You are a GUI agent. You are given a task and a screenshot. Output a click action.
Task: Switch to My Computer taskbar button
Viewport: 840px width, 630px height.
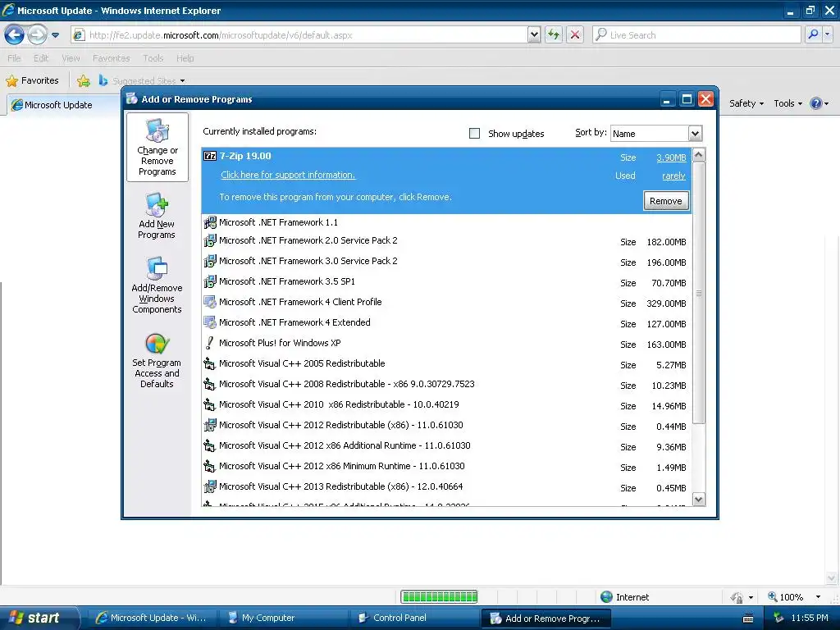click(282, 618)
